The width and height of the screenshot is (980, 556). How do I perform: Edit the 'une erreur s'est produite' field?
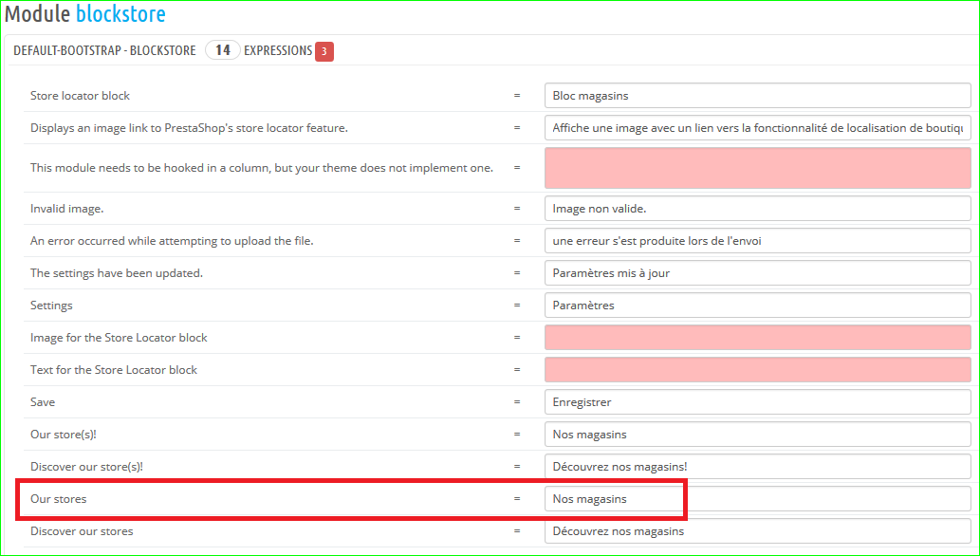pyautogui.click(x=757, y=241)
